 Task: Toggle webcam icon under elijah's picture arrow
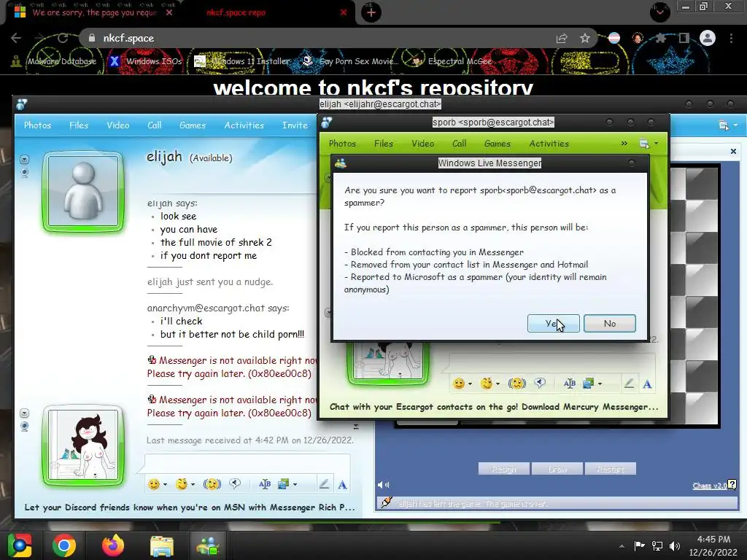pyautogui.click(x=24, y=172)
